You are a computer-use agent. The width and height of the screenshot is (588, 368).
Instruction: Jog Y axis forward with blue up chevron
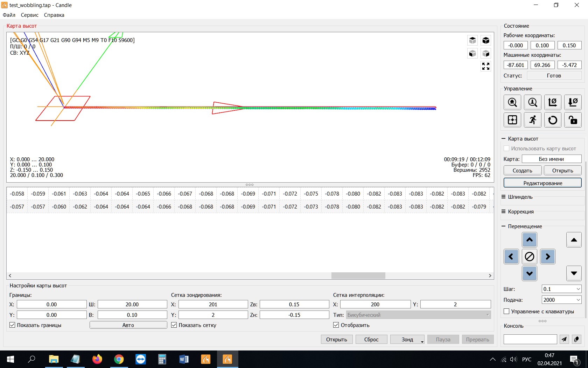click(530, 240)
